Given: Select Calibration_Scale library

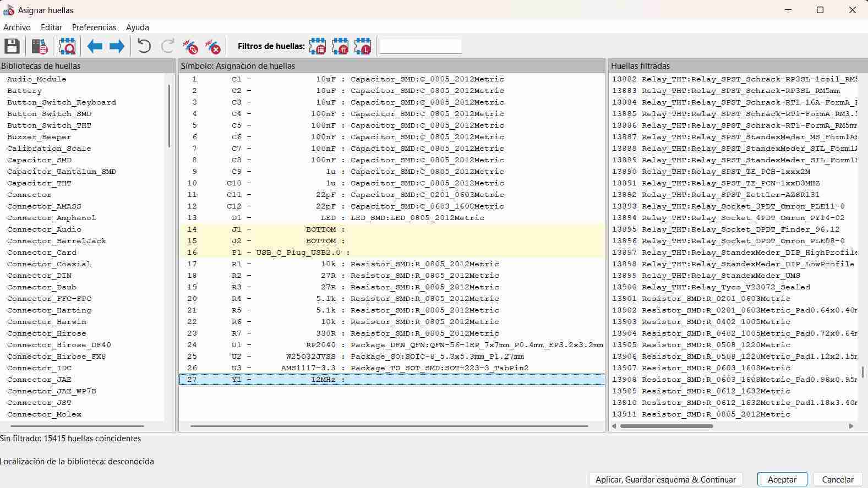Looking at the screenshot, I should click(x=49, y=149).
